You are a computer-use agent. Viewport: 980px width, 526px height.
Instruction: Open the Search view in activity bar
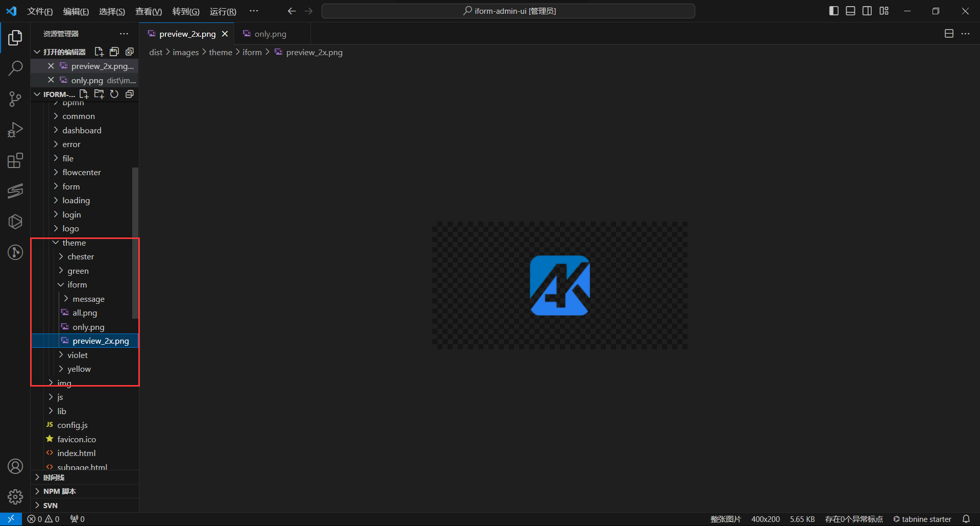pos(15,68)
